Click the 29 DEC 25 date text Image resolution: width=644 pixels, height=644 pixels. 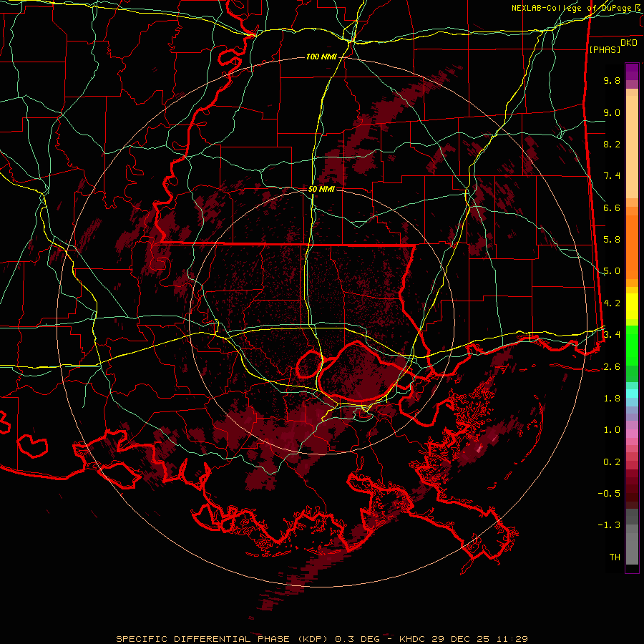coord(459,639)
